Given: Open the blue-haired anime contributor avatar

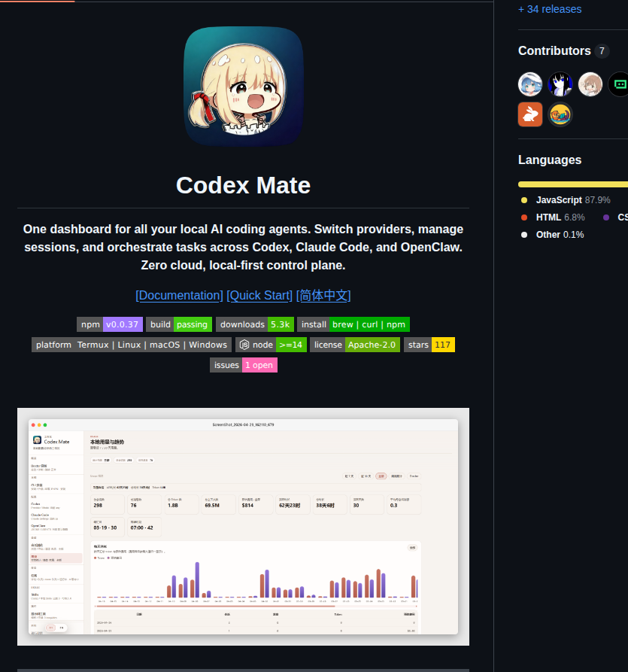Looking at the screenshot, I should pyautogui.click(x=530, y=84).
